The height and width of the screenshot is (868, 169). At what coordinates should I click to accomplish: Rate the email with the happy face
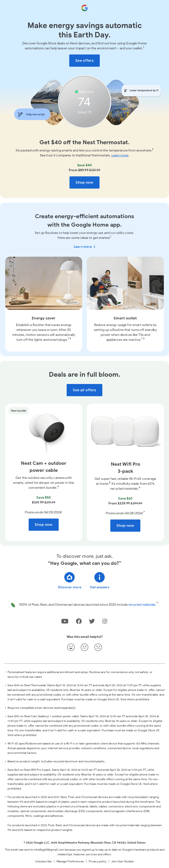[x=71, y=647]
